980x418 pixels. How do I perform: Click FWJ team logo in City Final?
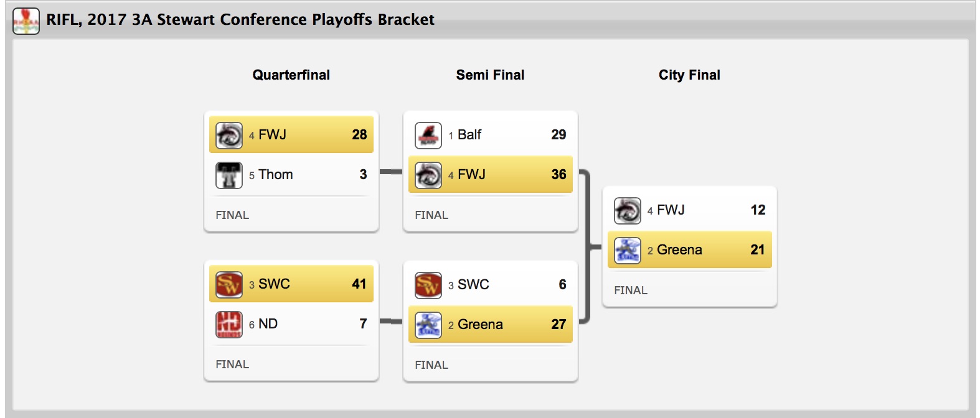point(627,210)
